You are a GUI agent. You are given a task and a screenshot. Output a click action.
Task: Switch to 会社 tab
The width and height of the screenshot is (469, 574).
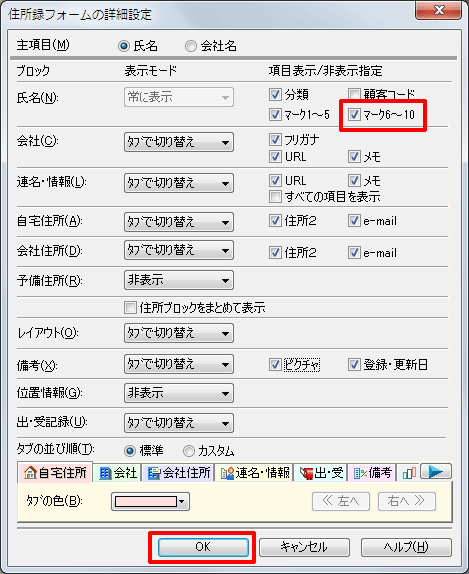(x=118, y=473)
